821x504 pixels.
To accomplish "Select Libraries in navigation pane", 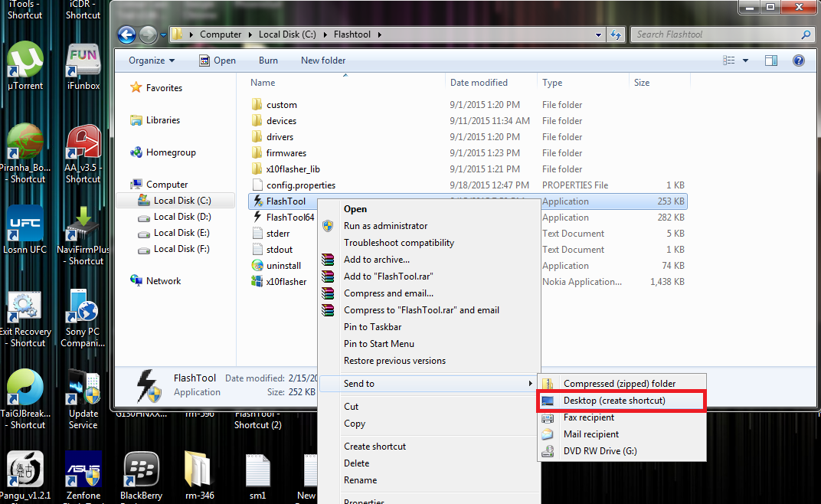I will [x=155, y=120].
